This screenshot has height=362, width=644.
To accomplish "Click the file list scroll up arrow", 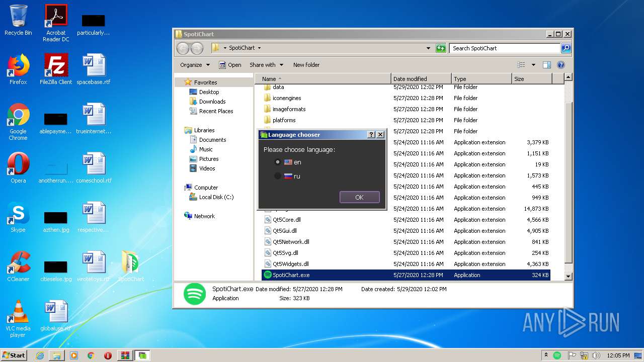I will [568, 77].
